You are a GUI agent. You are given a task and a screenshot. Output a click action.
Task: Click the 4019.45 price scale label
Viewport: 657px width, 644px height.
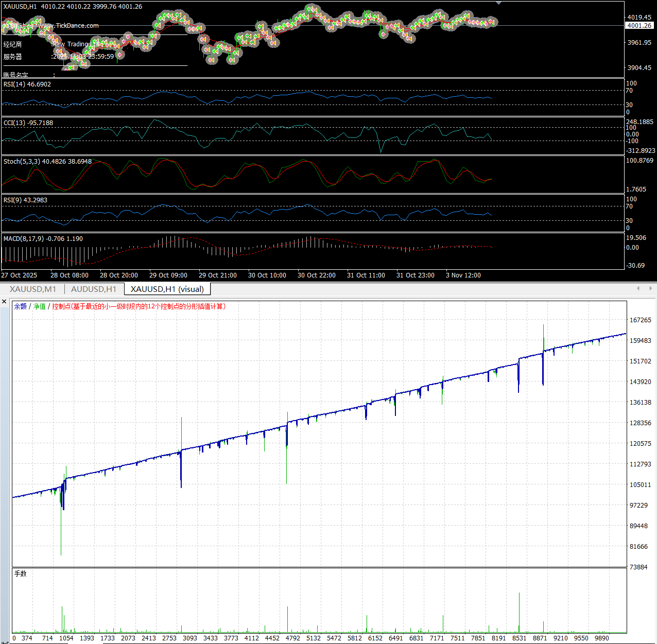click(x=639, y=18)
